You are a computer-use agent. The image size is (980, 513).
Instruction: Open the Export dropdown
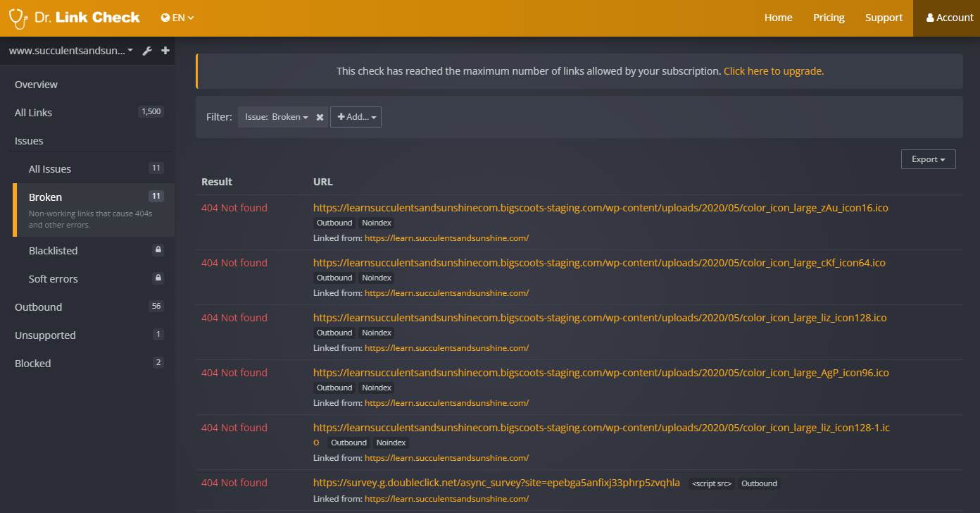[928, 159]
